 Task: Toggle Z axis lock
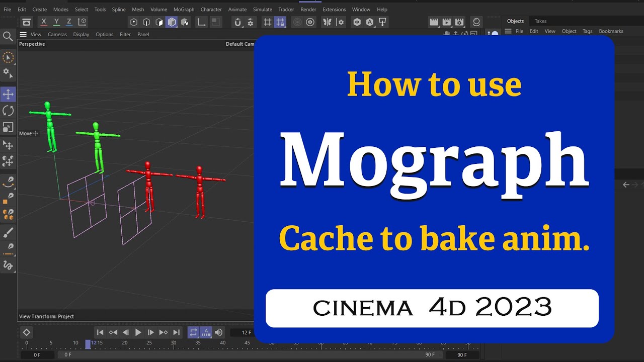[69, 22]
